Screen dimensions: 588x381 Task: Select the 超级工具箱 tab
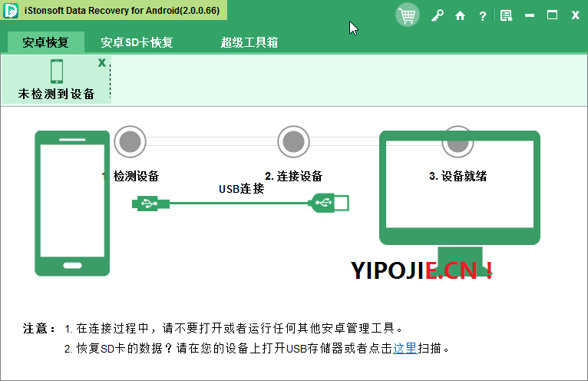click(x=249, y=42)
